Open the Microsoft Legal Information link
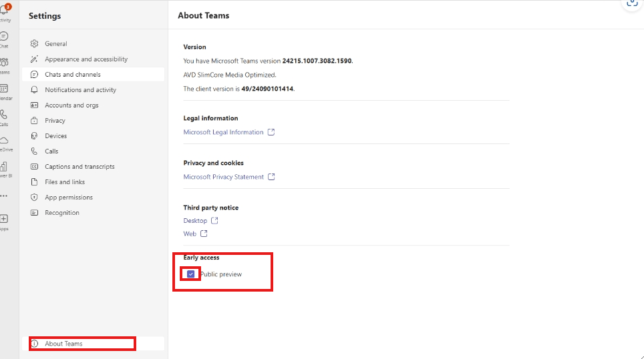 223,132
